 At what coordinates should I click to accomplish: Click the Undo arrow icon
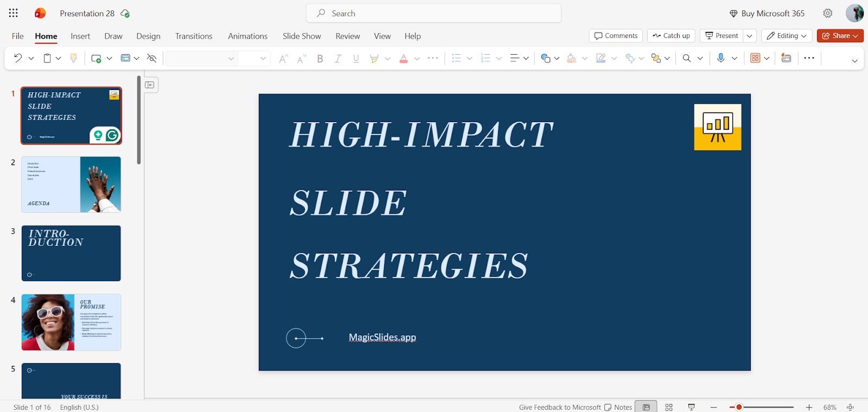pos(18,58)
